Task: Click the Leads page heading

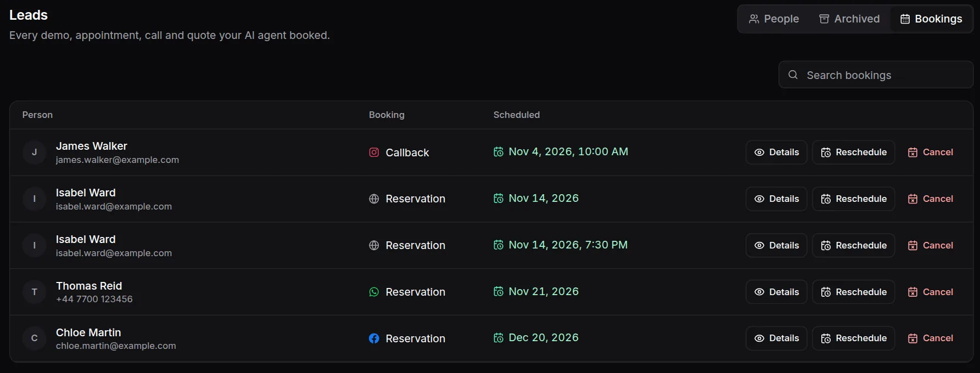Action: 29,15
